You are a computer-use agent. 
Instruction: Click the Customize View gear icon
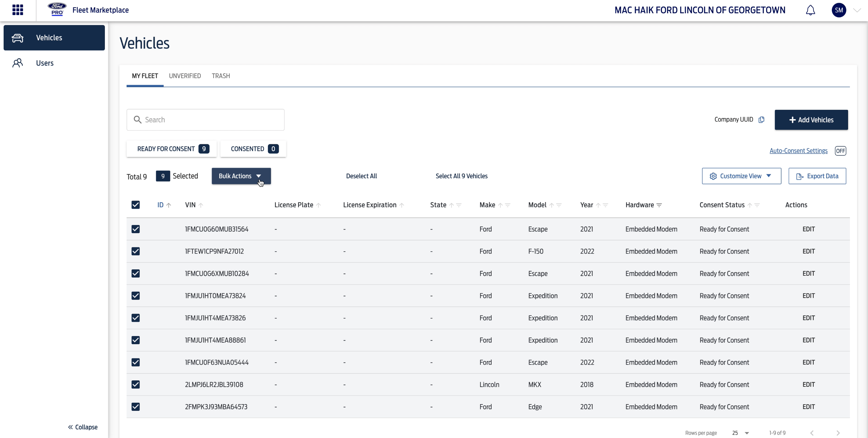(x=713, y=176)
